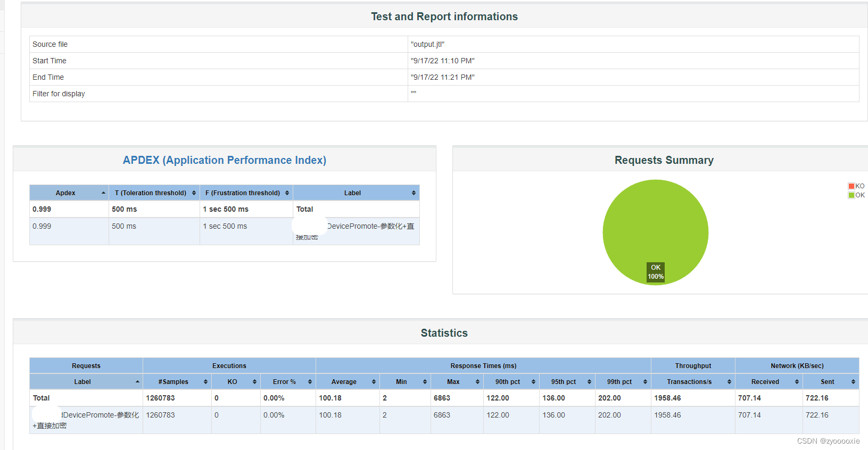Sort Statistics by Min column
This screenshot has width=868, height=450.
pos(405,381)
